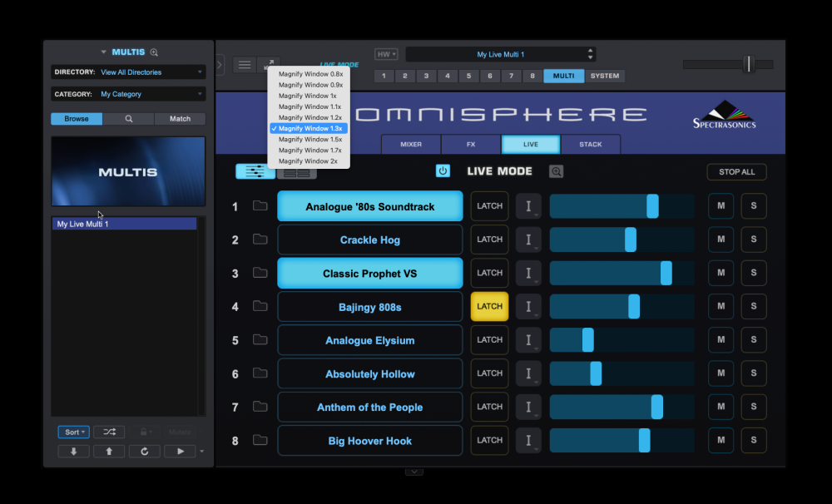Click the play audition button in browser
Viewport: 832px width, 504px height.
tap(180, 452)
